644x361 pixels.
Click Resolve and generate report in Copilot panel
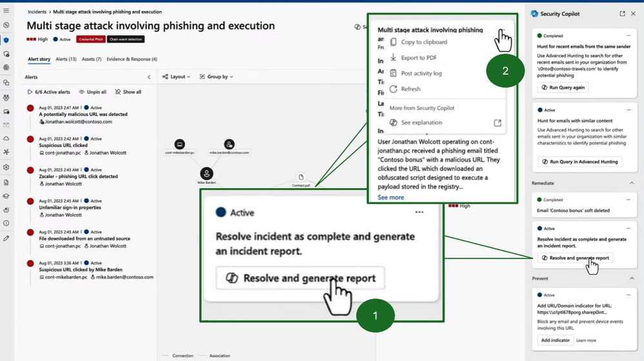click(x=575, y=258)
